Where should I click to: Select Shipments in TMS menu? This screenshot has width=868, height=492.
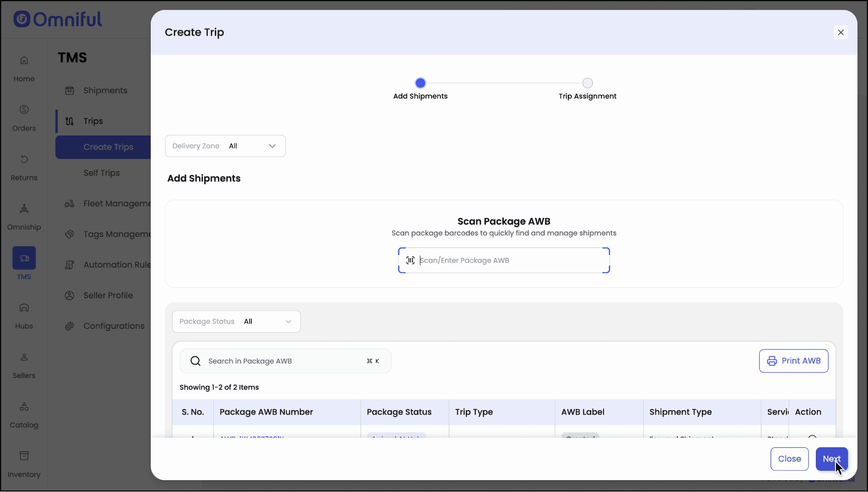tap(105, 91)
